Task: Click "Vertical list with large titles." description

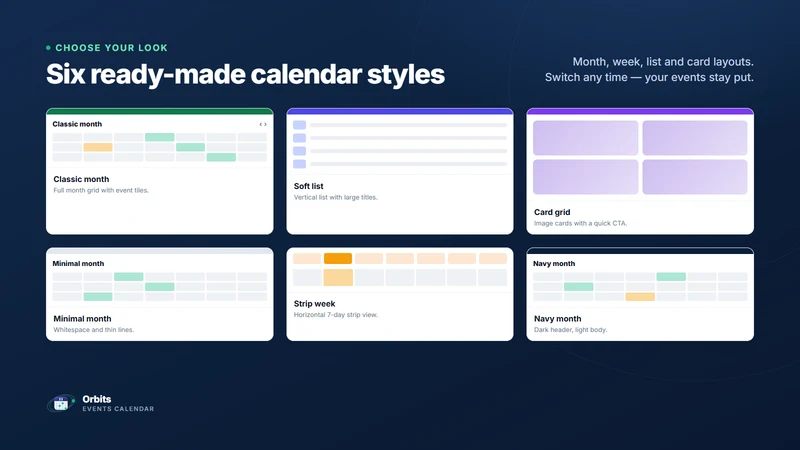Action: coord(336,197)
